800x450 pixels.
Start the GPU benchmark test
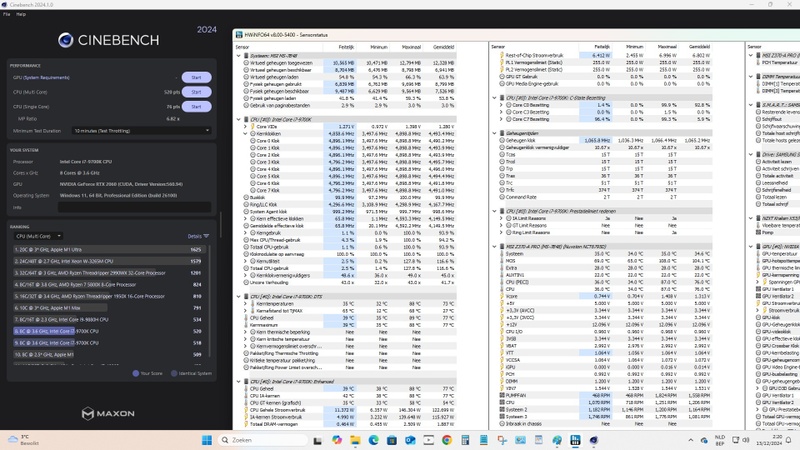point(196,78)
